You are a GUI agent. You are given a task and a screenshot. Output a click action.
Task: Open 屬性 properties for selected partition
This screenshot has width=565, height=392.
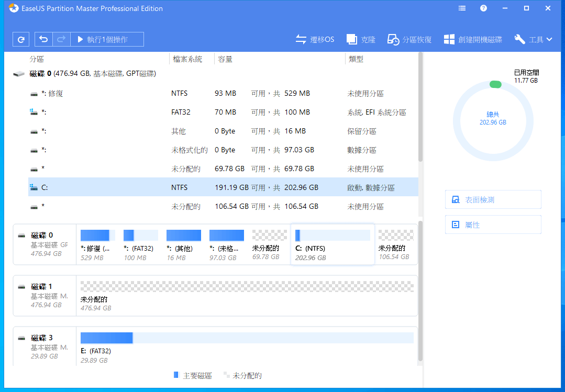pos(493,225)
